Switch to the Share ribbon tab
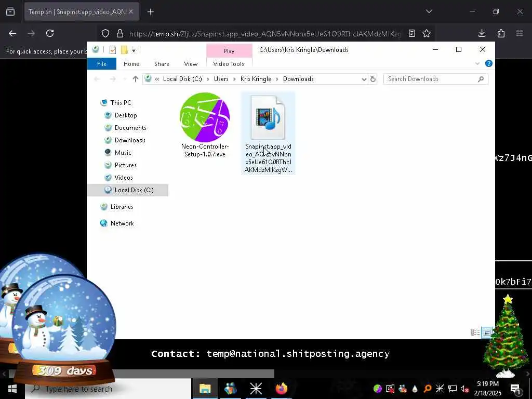532x399 pixels. pyautogui.click(x=162, y=64)
